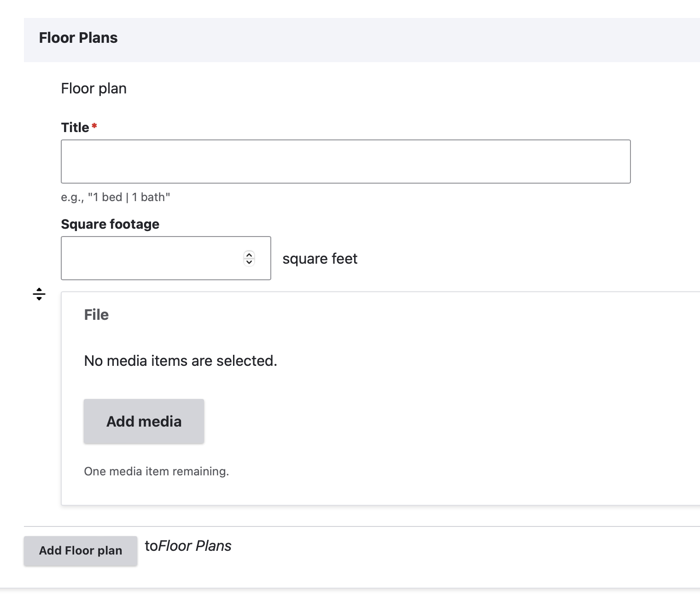Viewport: 700px width, 601px height.
Task: Click the up arrow on the square footage stepper
Action: pos(249,254)
